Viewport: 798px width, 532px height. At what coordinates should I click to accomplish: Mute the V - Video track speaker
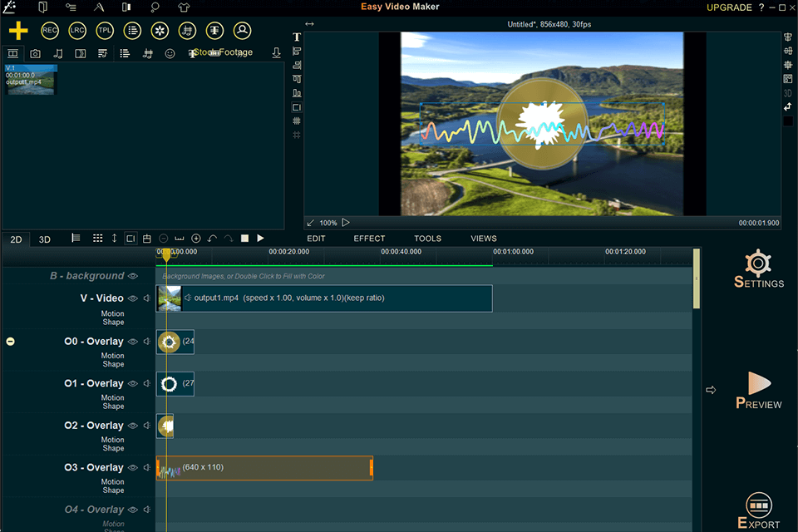[x=147, y=298]
